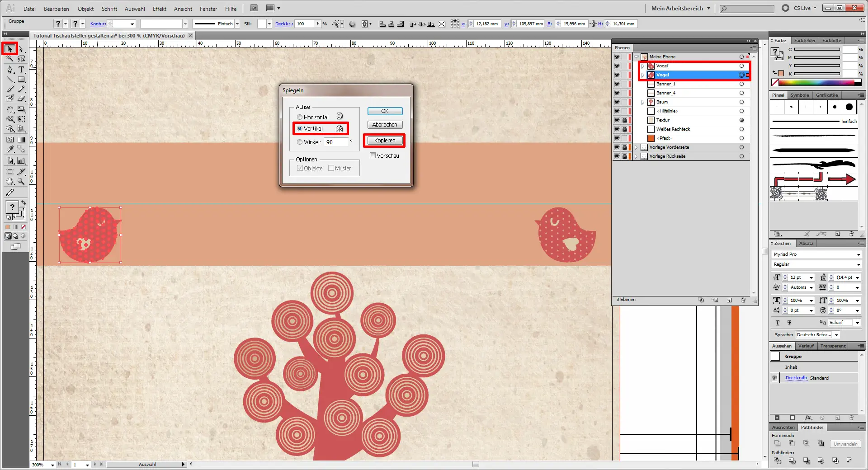Viewport: 868px width, 470px height.
Task: Collapse the Meine Ebene layer
Action: (637, 57)
